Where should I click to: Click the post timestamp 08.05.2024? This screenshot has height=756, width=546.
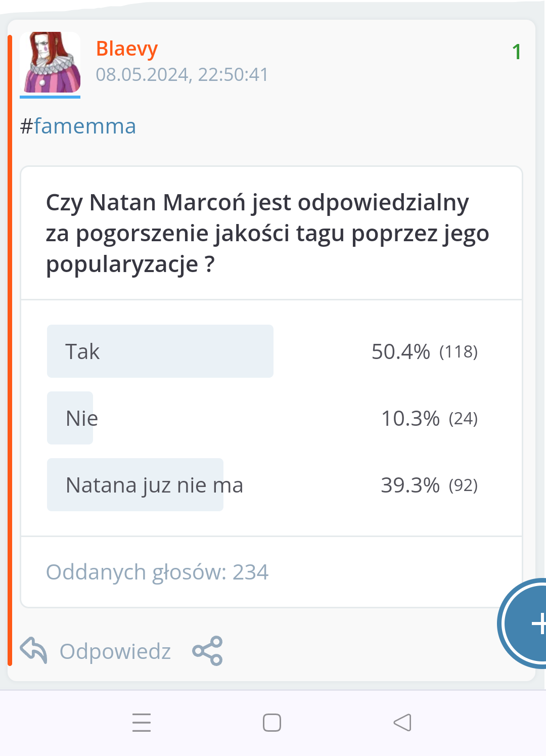(x=182, y=75)
